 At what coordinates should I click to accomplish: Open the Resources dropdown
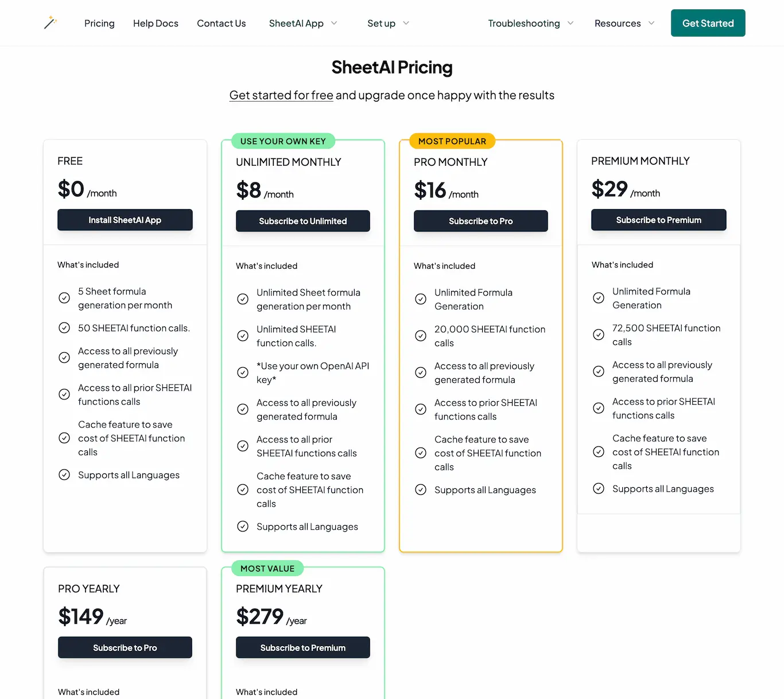pos(623,23)
